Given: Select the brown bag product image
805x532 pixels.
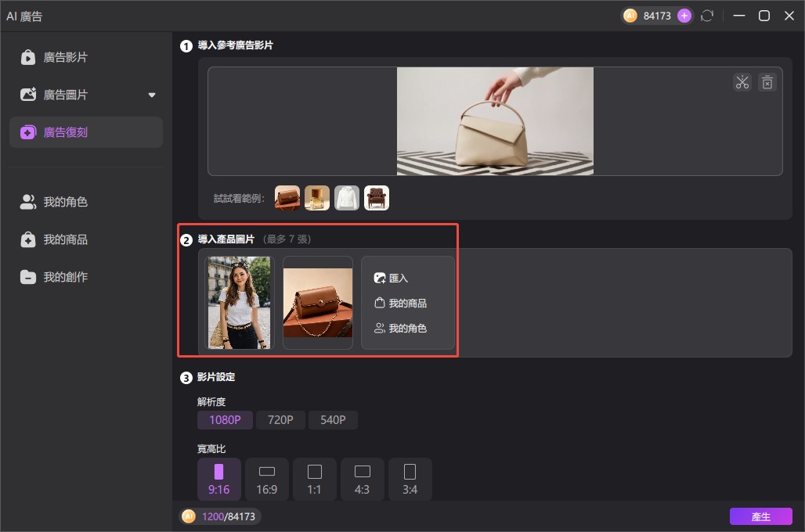Looking at the screenshot, I should pos(318,303).
